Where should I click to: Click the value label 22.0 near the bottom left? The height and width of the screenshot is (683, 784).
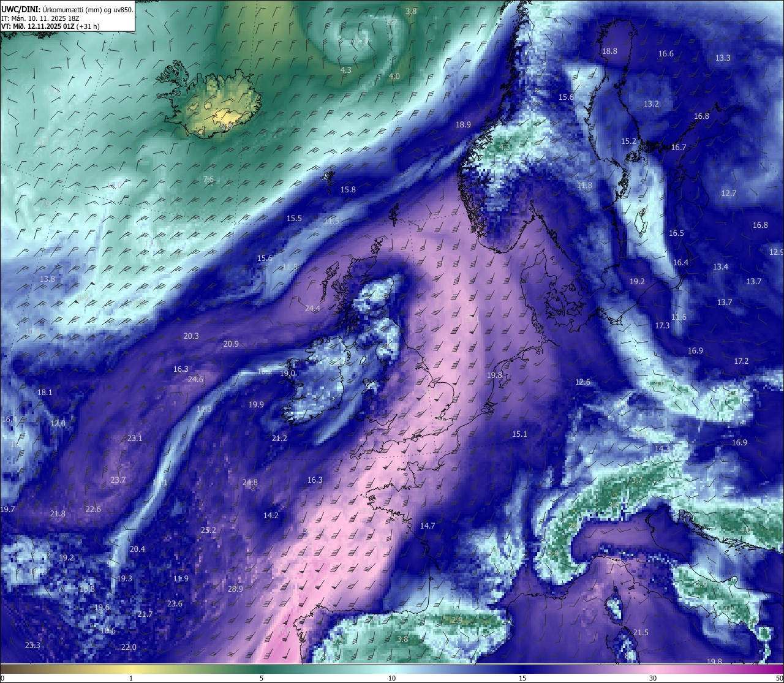coord(129,647)
